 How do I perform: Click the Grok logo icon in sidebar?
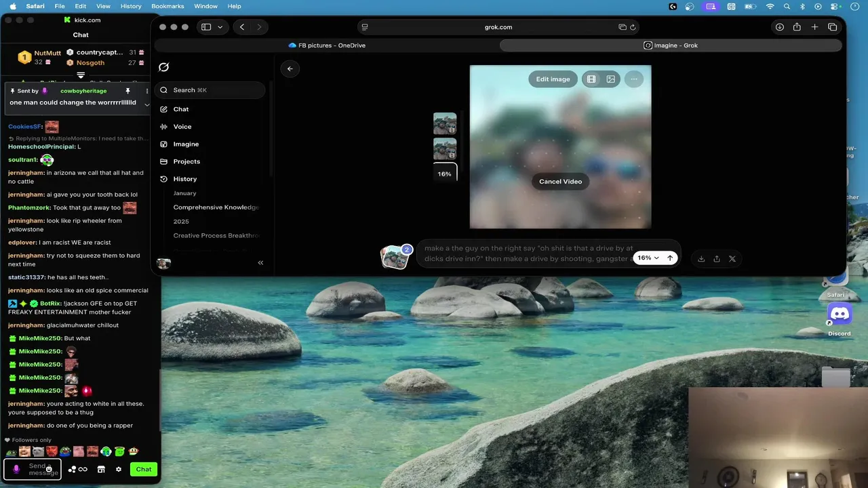pos(163,67)
